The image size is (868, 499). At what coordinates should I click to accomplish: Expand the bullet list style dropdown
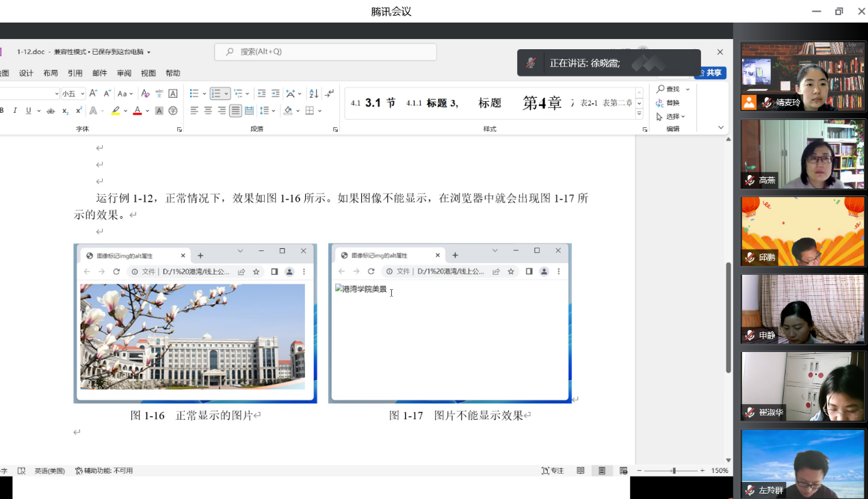pos(204,94)
